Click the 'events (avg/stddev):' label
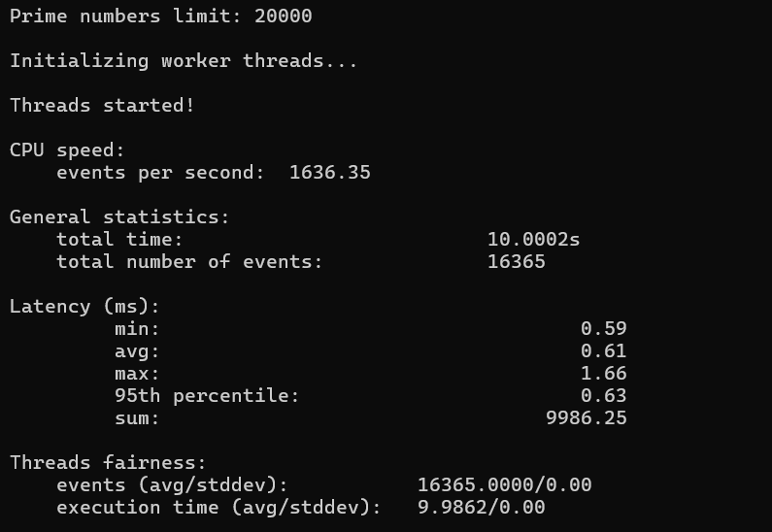The height and width of the screenshot is (532, 772). click(x=172, y=485)
